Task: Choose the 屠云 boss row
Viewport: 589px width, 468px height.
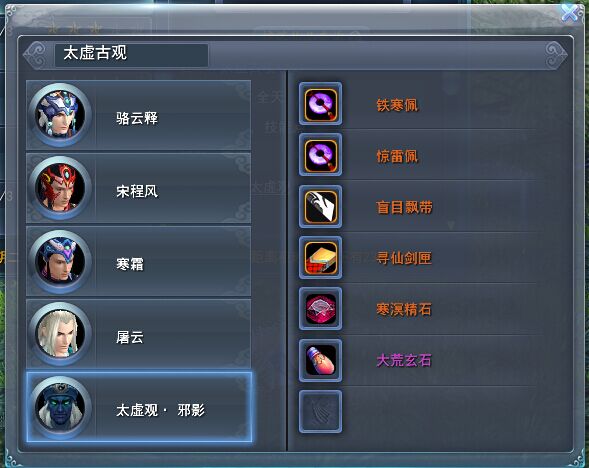Action: click(139, 334)
